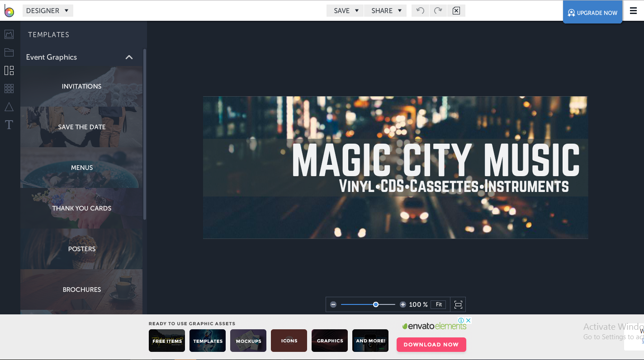The width and height of the screenshot is (644, 360).
Task: Select the BROCHURES template category
Action: [x=81, y=290]
